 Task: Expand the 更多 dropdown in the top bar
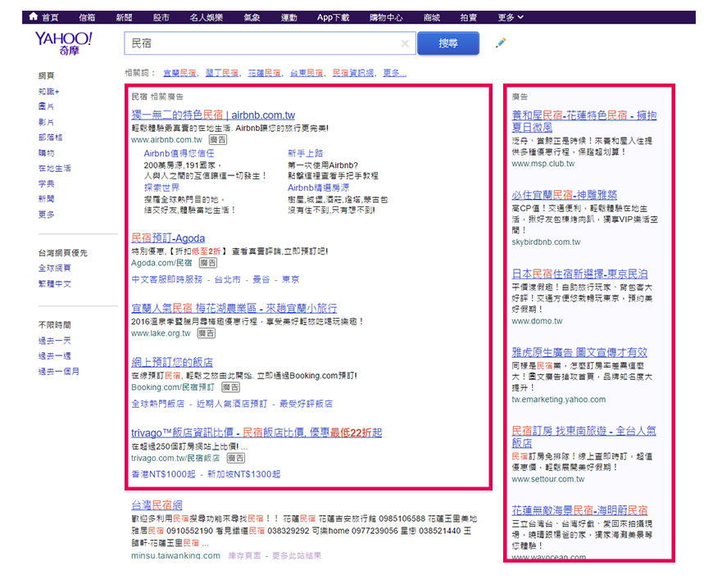pyautogui.click(x=511, y=17)
